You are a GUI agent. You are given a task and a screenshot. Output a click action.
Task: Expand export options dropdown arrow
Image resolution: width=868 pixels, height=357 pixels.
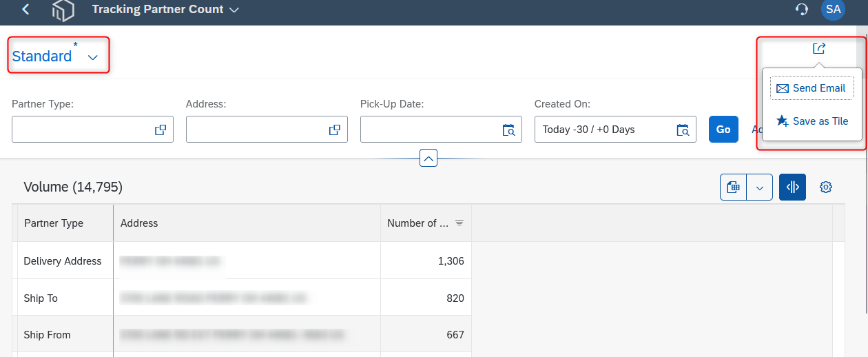(760, 187)
